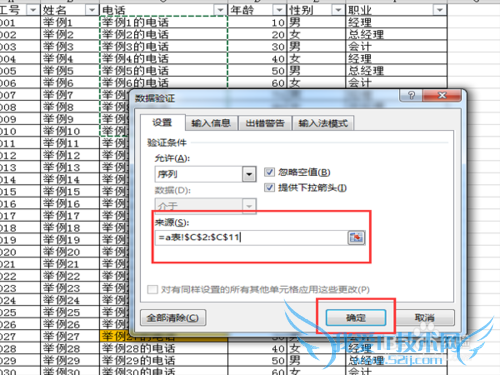Toggle the 忽略空值 checkbox
The width and height of the screenshot is (500, 375).
tap(269, 172)
